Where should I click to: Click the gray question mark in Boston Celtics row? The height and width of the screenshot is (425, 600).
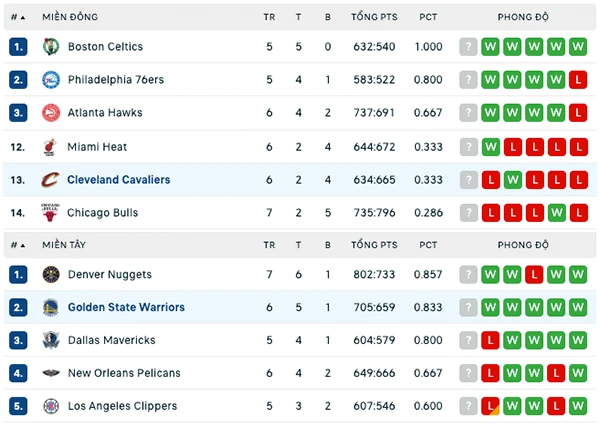coord(468,47)
